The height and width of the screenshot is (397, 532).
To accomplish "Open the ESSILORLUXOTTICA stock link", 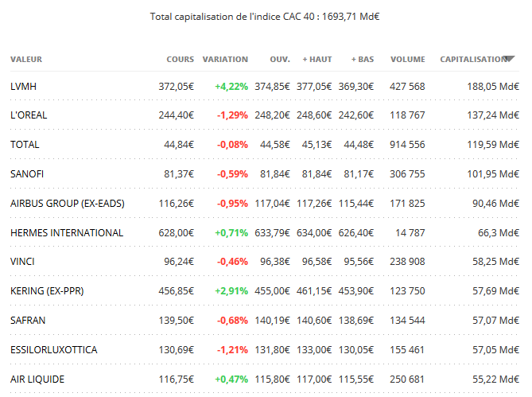I will click(54, 350).
